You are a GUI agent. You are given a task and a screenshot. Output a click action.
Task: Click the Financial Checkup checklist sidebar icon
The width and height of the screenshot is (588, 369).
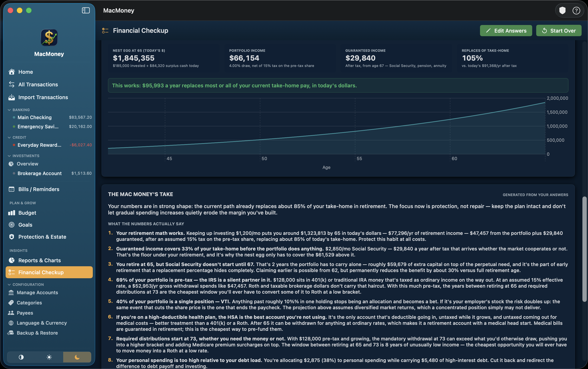pos(12,273)
